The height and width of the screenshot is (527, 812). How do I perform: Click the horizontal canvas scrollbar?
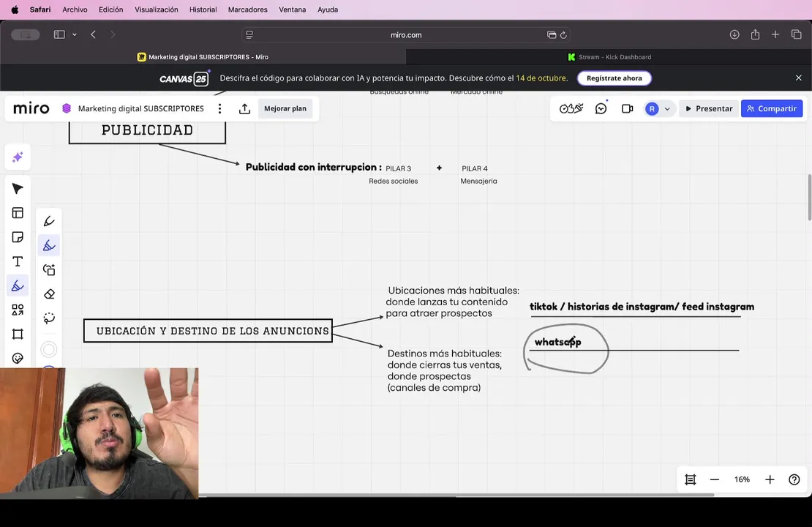[x=456, y=496]
